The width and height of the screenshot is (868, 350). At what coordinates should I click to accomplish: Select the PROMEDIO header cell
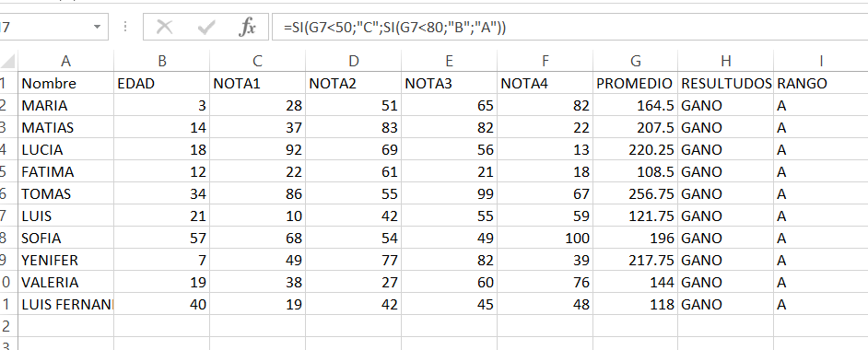pyautogui.click(x=635, y=84)
